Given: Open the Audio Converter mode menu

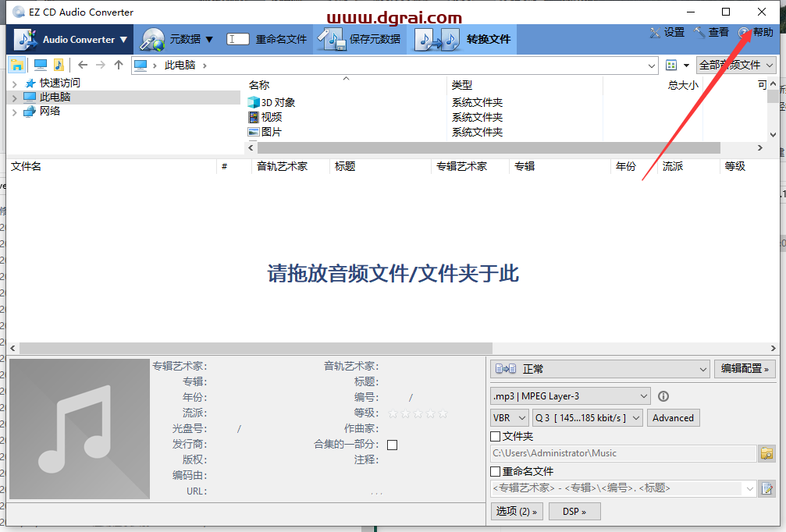Looking at the screenshot, I should pyautogui.click(x=70, y=39).
